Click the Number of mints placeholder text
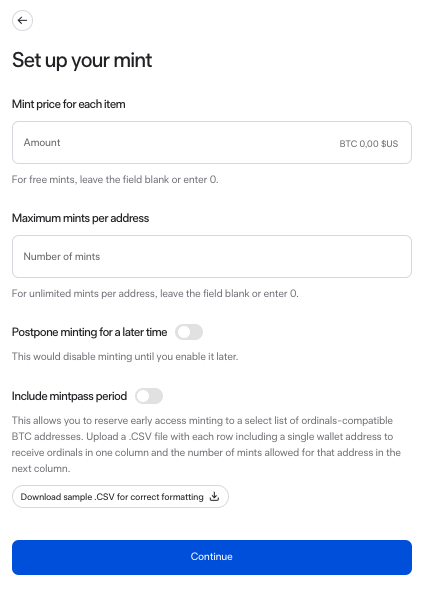The width and height of the screenshot is (423, 599). (x=62, y=256)
